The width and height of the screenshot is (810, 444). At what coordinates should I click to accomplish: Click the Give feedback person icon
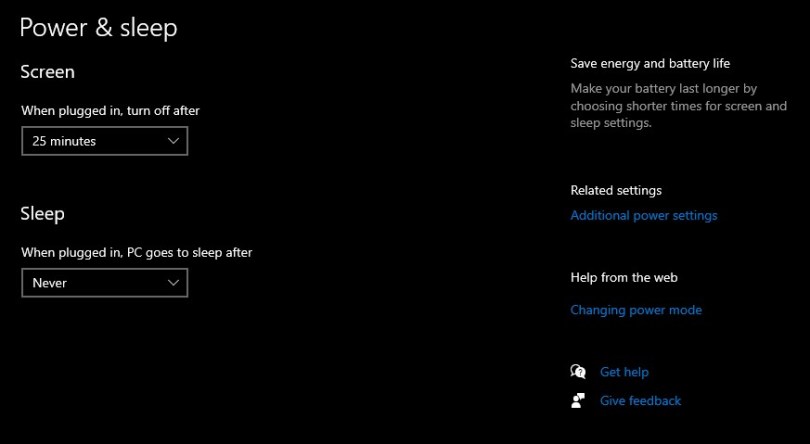[x=578, y=401]
